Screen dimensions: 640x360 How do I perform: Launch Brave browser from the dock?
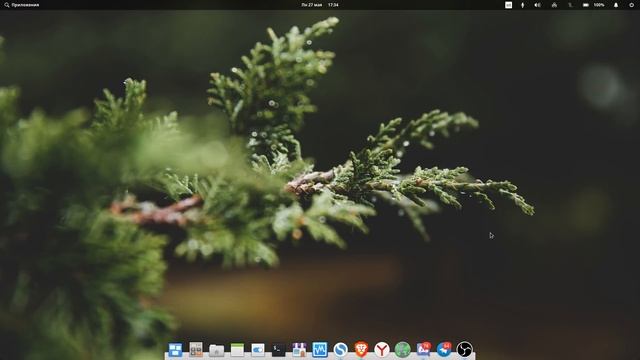coord(361,349)
